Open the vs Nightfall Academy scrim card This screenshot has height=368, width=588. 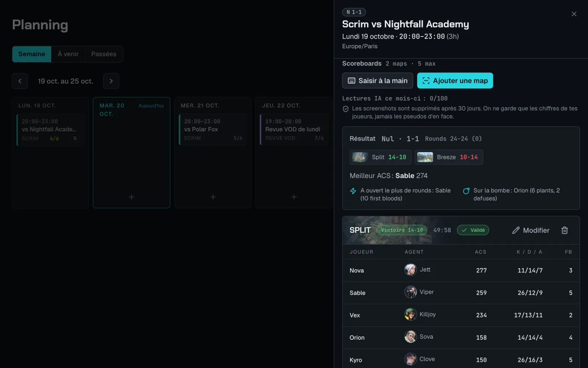(51, 130)
